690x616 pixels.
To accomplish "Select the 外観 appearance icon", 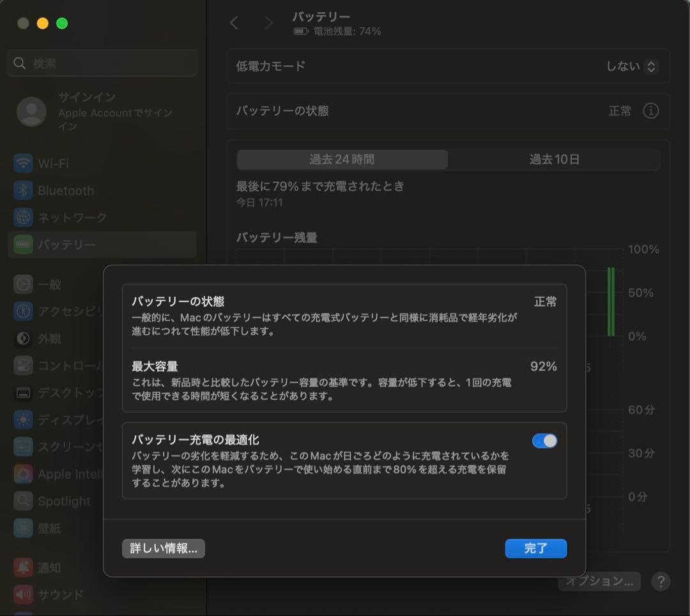I will 24,339.
